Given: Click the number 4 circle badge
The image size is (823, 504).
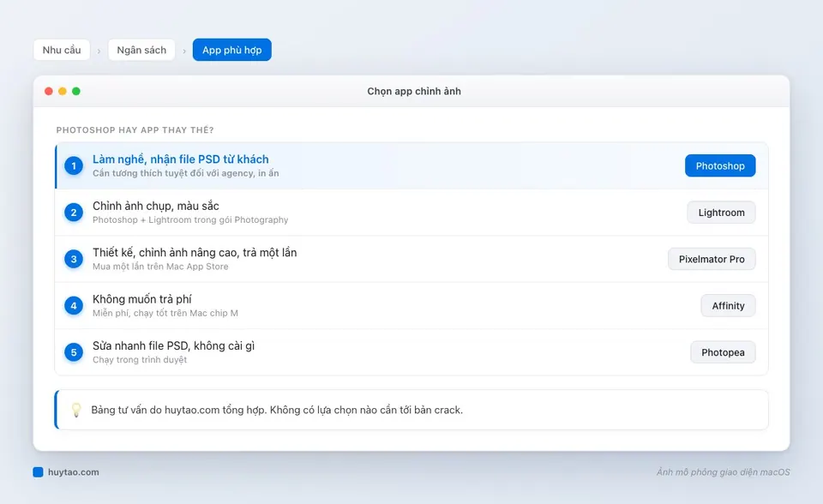Looking at the screenshot, I should coord(74,305).
